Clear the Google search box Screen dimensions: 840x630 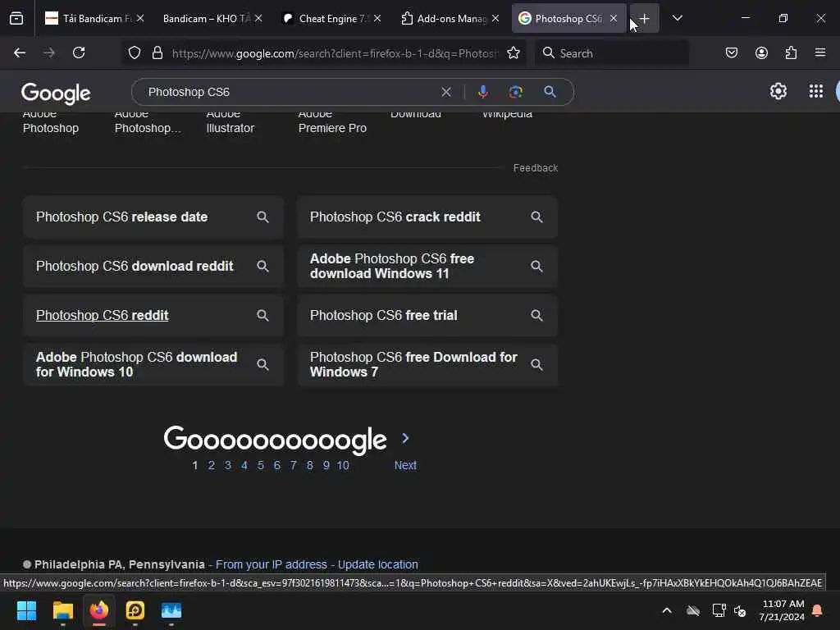point(445,92)
